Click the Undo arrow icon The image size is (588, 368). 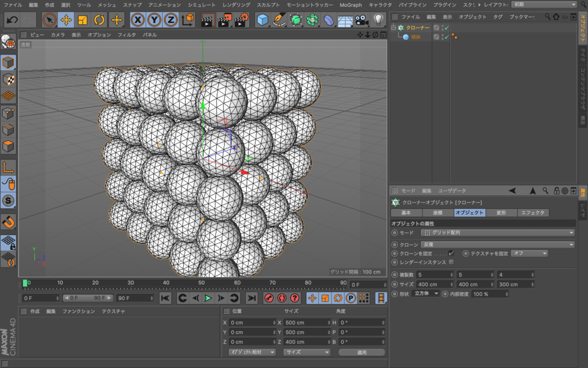11,20
